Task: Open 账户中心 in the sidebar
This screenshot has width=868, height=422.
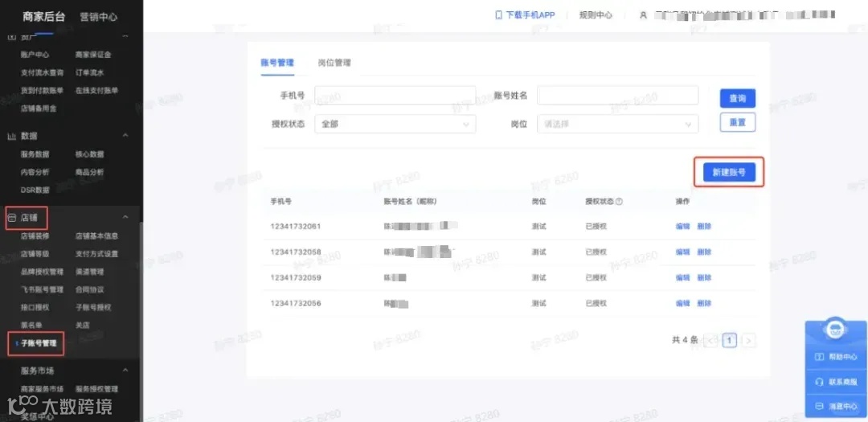Action: (x=35, y=55)
